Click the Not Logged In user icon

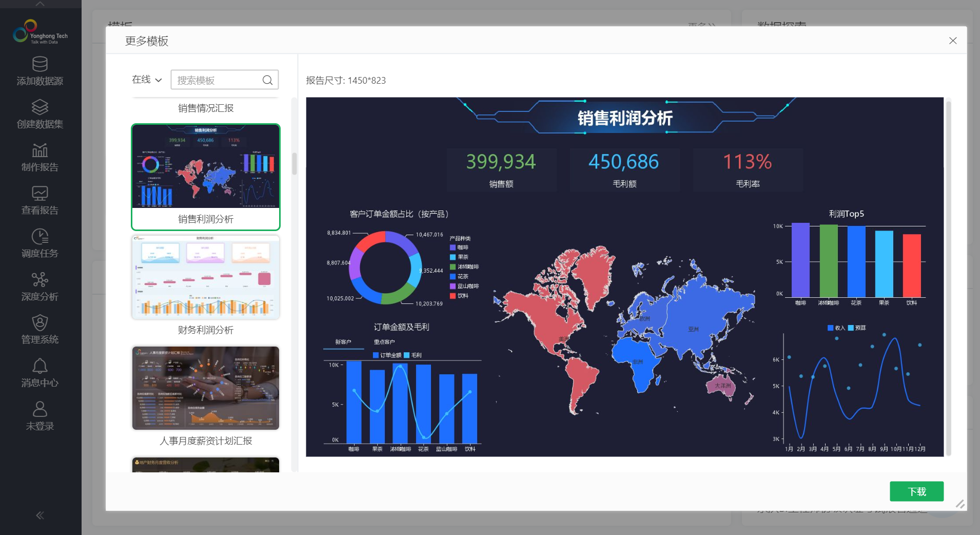click(40, 409)
